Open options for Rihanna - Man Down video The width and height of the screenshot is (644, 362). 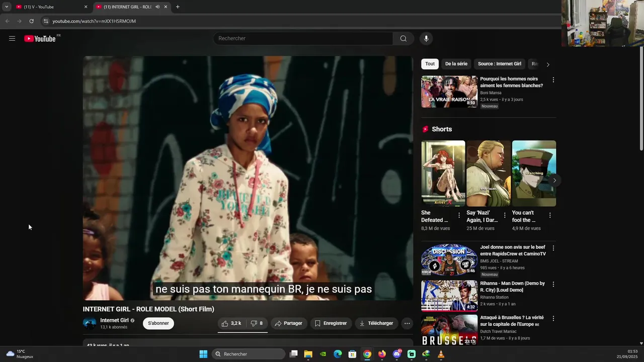coord(553,284)
